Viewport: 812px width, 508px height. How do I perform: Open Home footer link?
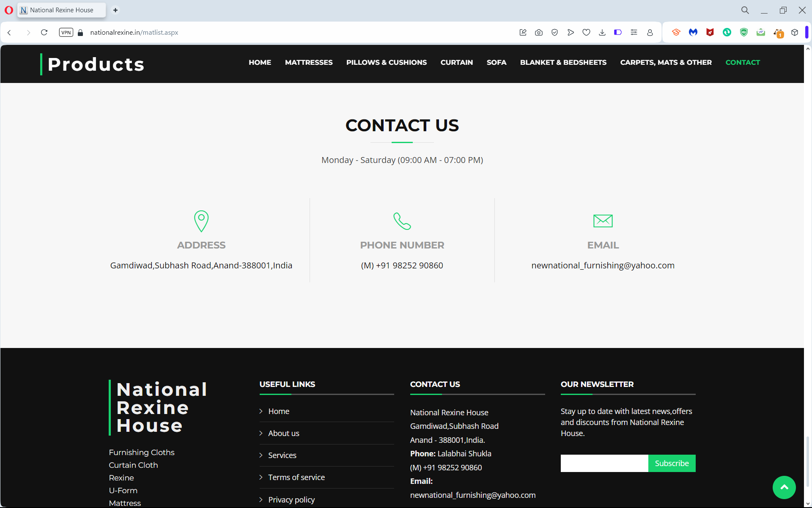[x=279, y=411]
